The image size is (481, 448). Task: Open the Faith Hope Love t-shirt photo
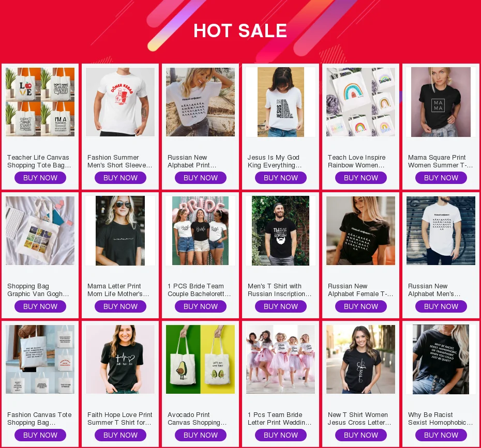120,360
